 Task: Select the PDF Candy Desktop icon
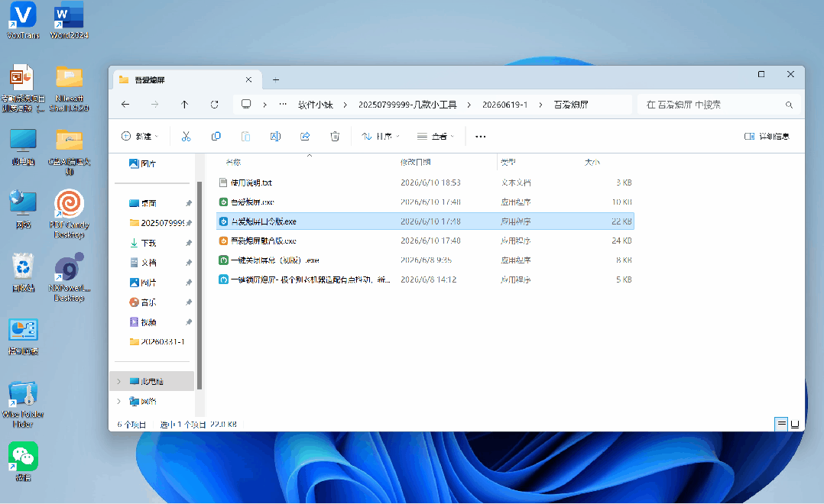[x=69, y=214]
